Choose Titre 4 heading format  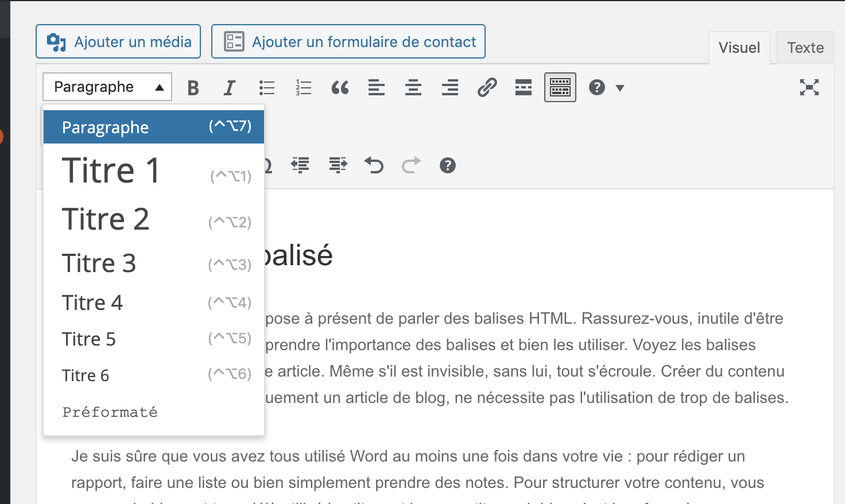(x=154, y=303)
